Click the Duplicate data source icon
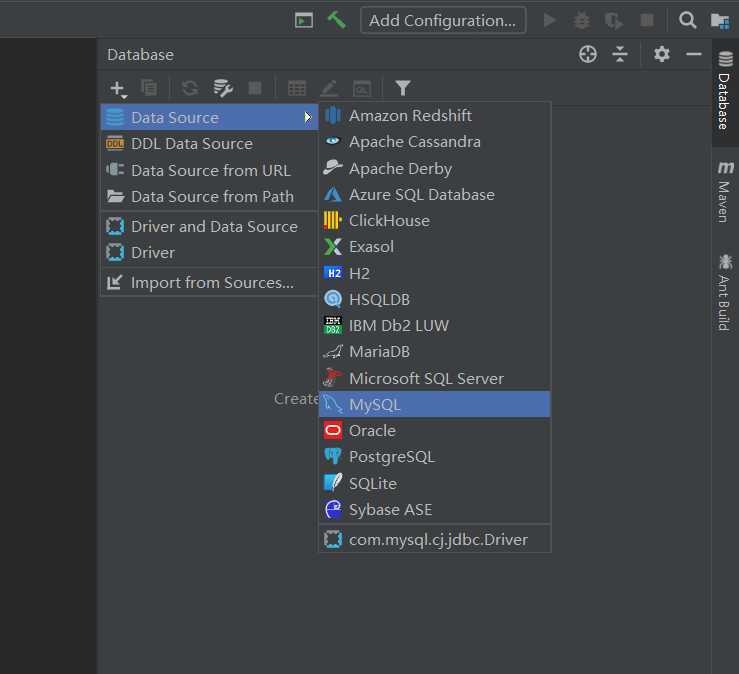Screen dimensions: 739x674 pos(149,88)
